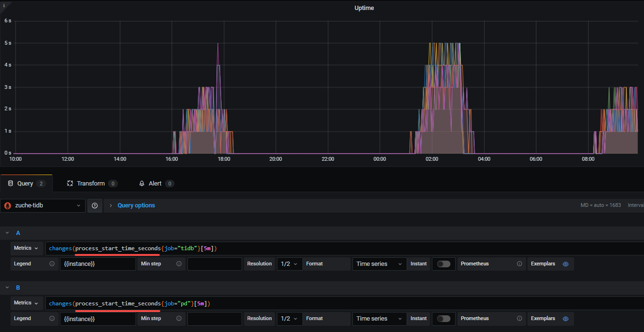Switch to the Transform tab
The image size is (644, 332).
point(92,183)
